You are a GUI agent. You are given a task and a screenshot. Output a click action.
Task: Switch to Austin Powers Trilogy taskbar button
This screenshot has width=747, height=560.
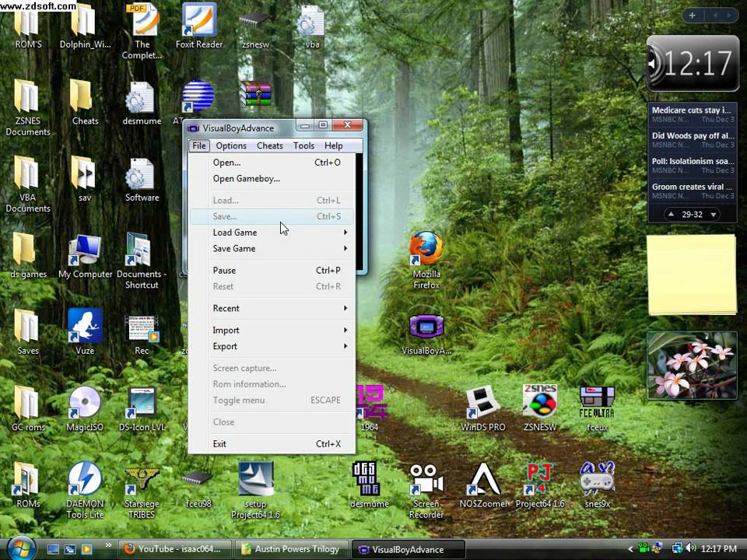291,549
